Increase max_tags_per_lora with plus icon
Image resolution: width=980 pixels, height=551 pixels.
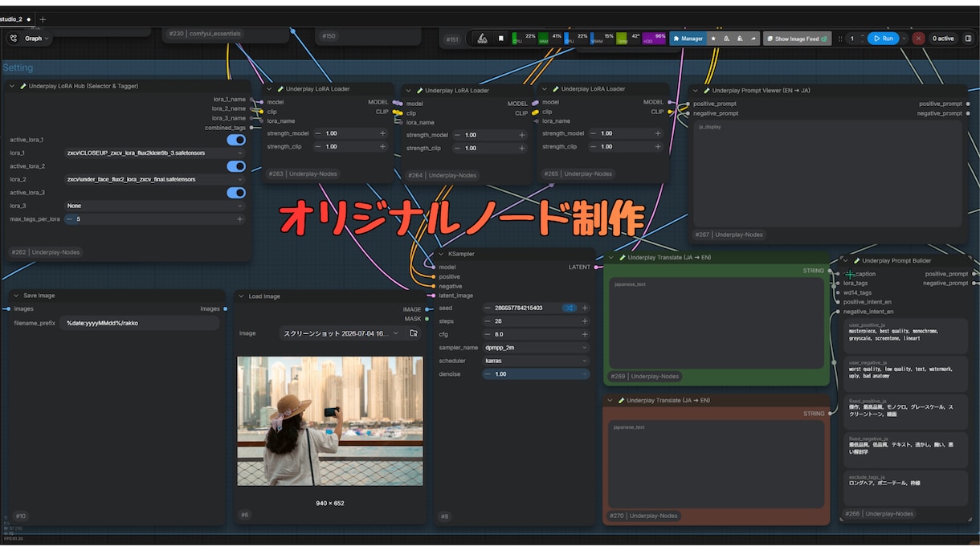(x=239, y=218)
